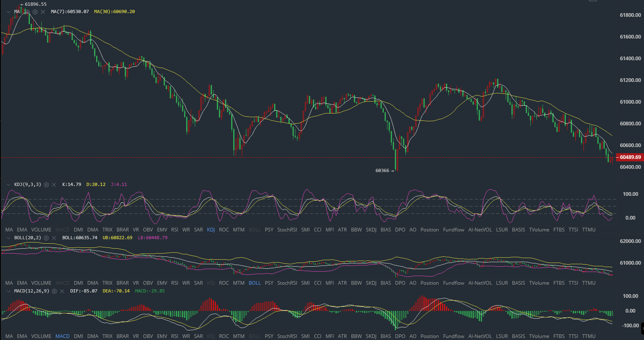Select Fundflow in the KDJ panel's indicator row
This screenshot has width=644, height=340.
pos(454,230)
